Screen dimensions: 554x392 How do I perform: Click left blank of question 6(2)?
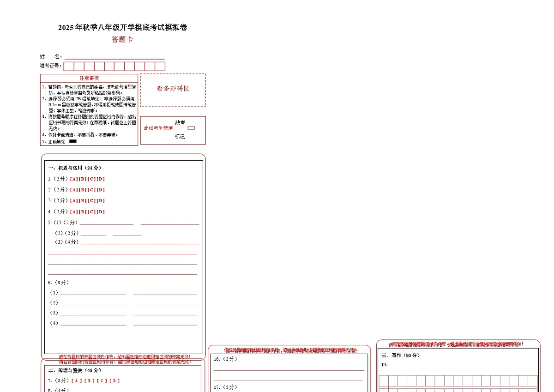pyautogui.click(x=93, y=303)
